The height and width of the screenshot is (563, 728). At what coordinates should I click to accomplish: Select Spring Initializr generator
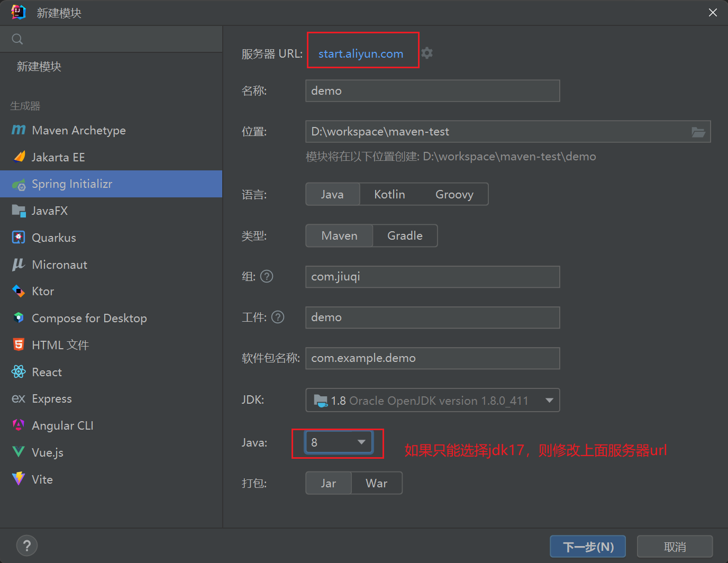tap(111, 184)
